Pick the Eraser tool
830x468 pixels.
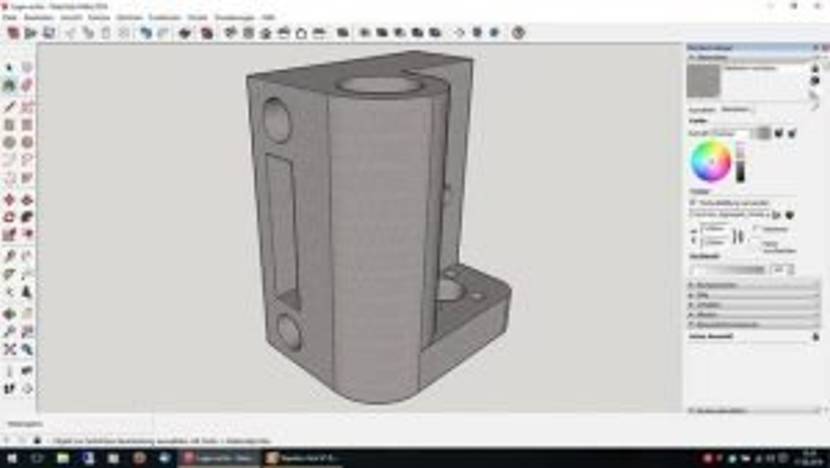[x=27, y=85]
